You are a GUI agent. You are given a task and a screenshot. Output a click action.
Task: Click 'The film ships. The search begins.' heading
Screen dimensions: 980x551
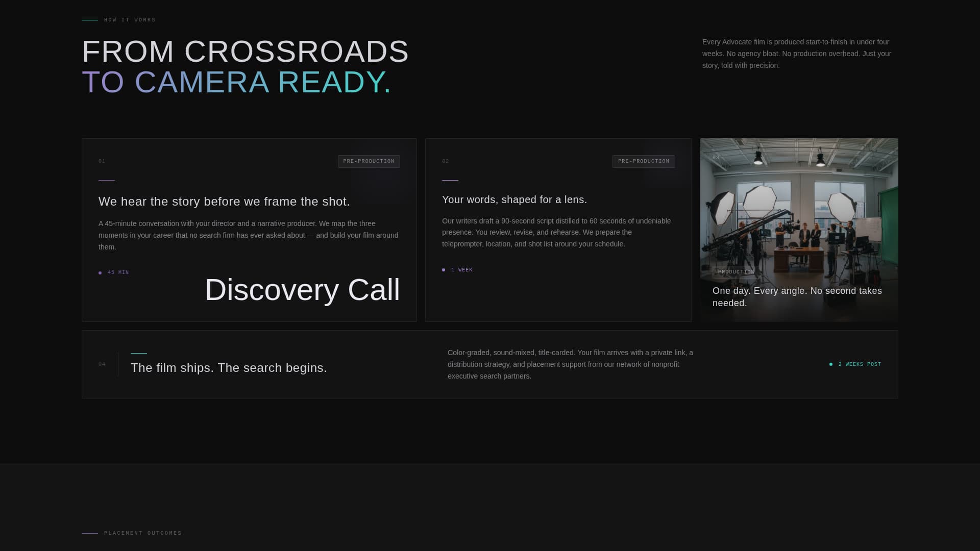coord(229,368)
